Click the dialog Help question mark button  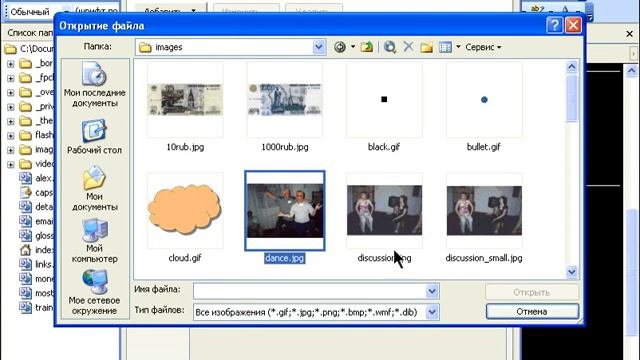pyautogui.click(x=554, y=25)
